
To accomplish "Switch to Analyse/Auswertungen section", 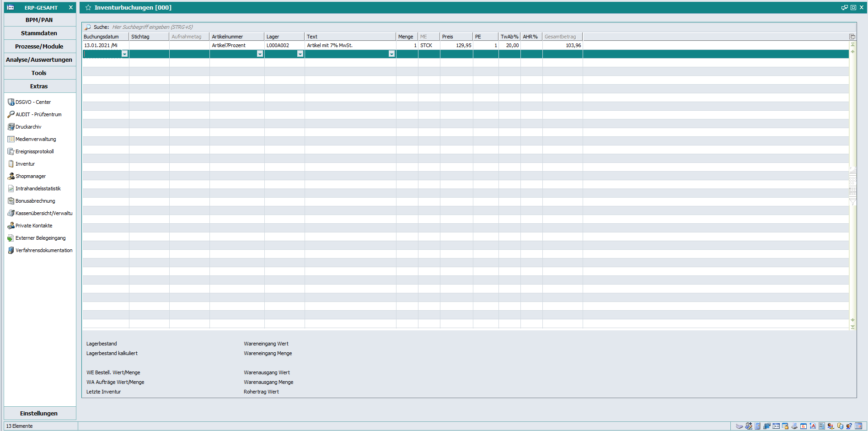I will coord(39,59).
